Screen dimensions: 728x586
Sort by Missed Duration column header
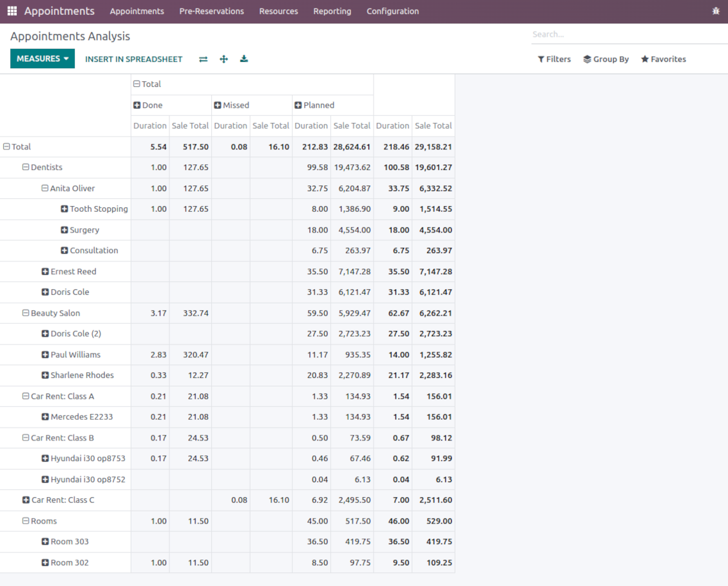click(231, 126)
